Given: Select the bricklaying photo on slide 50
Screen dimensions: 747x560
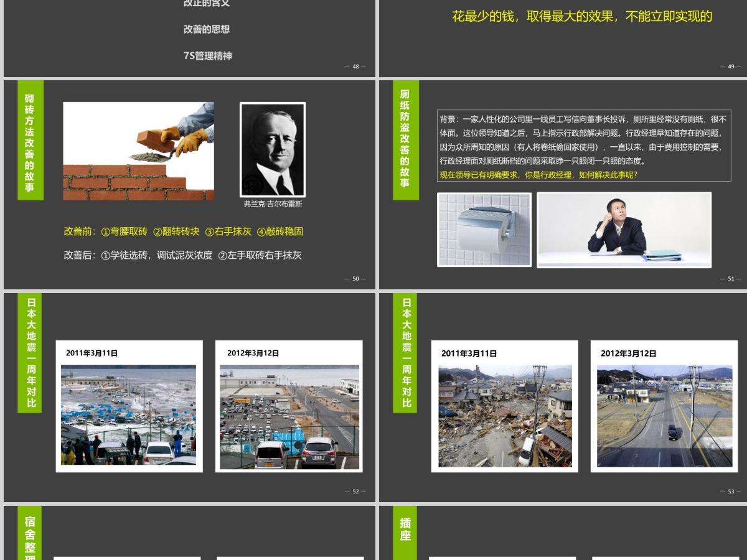Looking at the screenshot, I should pyautogui.click(x=138, y=151).
